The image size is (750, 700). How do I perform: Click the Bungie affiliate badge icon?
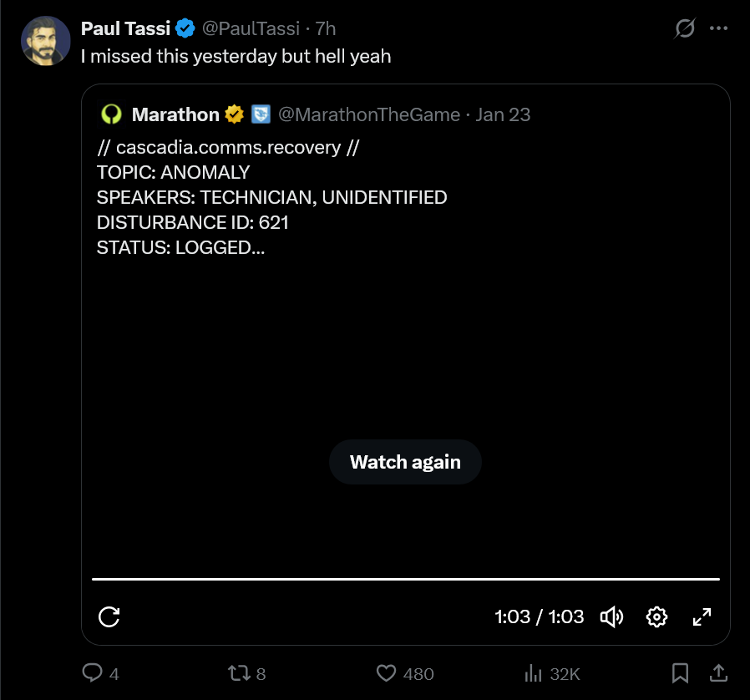(261, 114)
